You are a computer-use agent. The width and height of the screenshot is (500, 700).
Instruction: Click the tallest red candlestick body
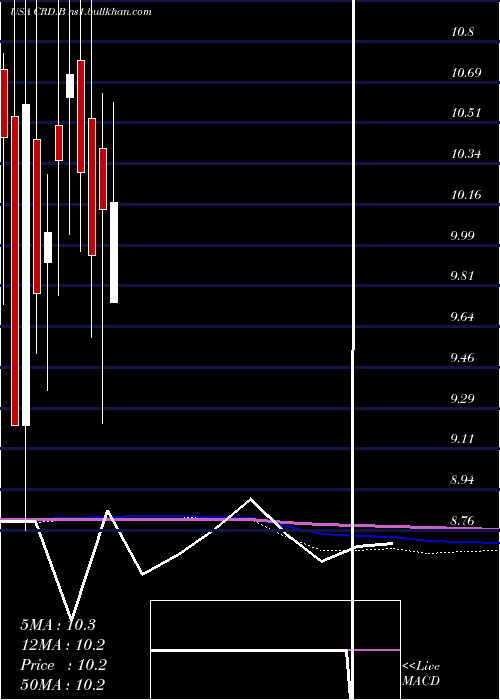coord(15,271)
